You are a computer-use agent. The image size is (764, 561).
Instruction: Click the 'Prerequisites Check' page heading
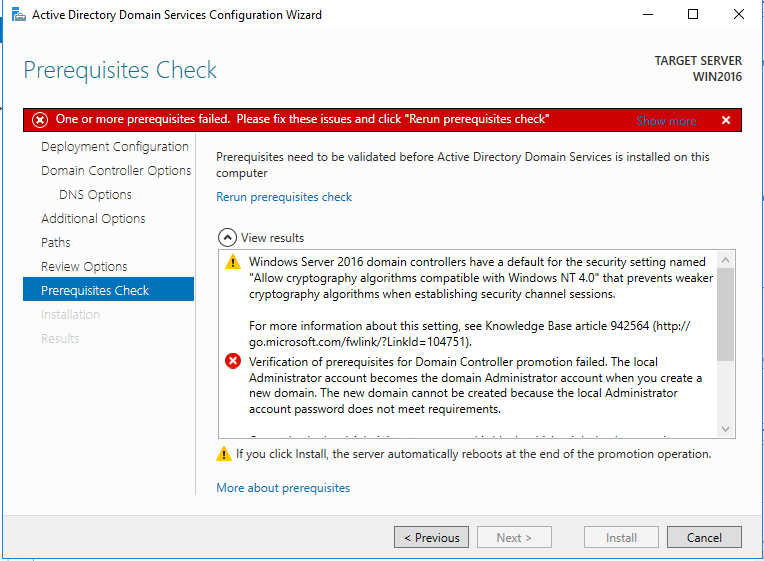[120, 70]
